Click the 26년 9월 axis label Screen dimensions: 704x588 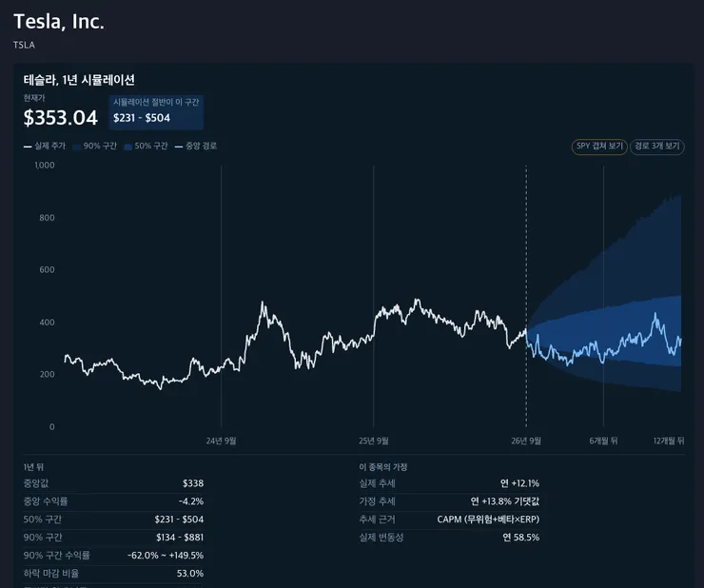pyautogui.click(x=526, y=441)
